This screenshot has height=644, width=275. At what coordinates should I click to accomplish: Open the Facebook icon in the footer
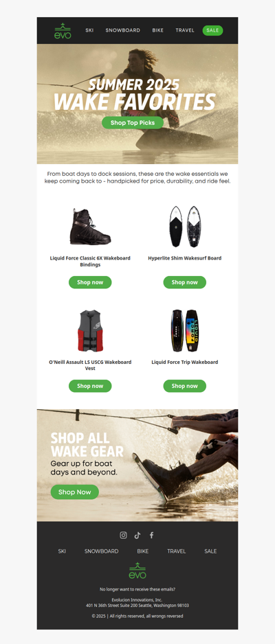pyautogui.click(x=151, y=535)
